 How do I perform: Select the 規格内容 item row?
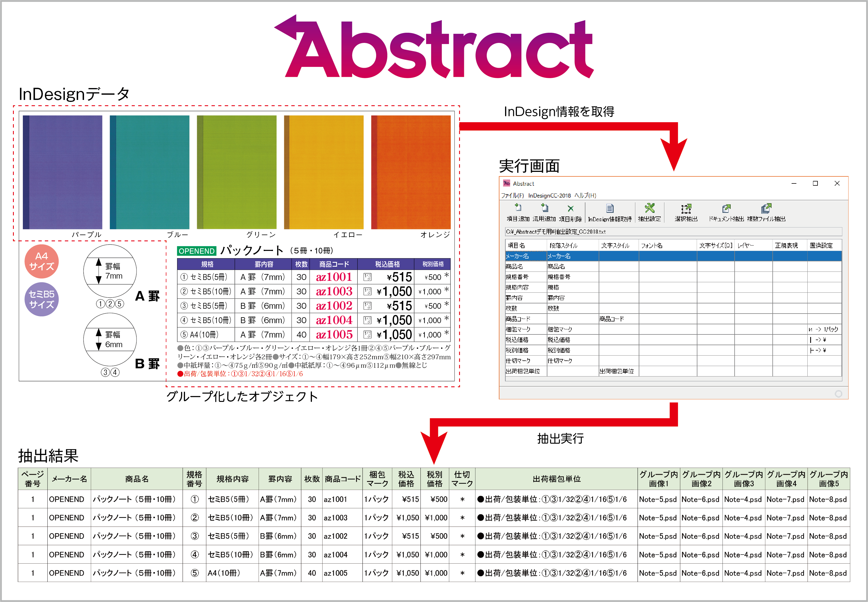pos(526,287)
